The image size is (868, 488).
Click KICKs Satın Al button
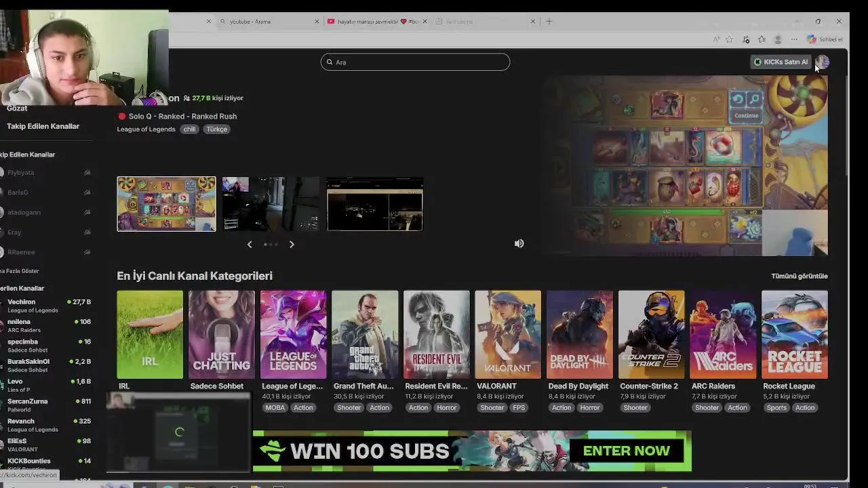[781, 62]
